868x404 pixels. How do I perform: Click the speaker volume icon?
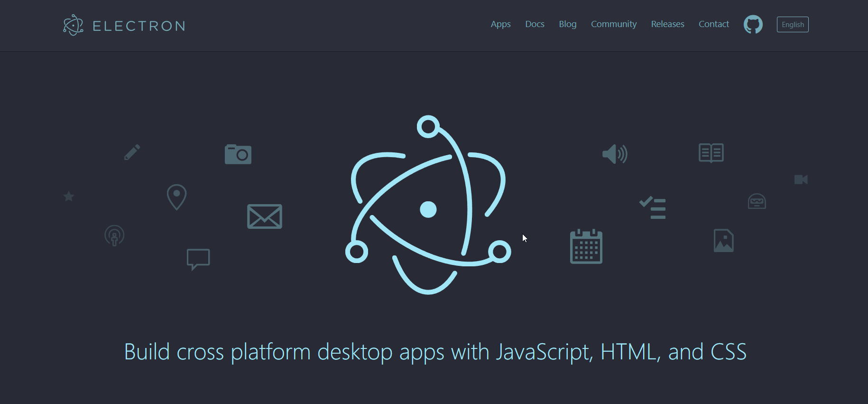(x=615, y=154)
